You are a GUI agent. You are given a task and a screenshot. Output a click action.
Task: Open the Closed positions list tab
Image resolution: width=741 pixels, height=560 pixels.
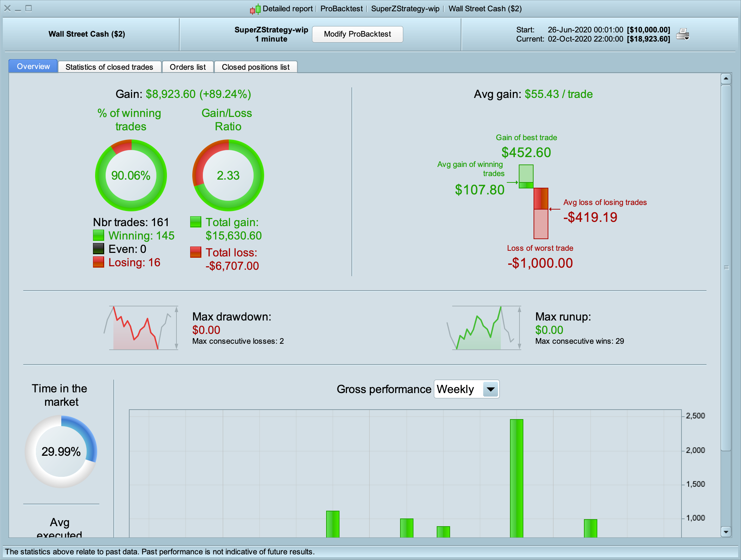pyautogui.click(x=256, y=67)
